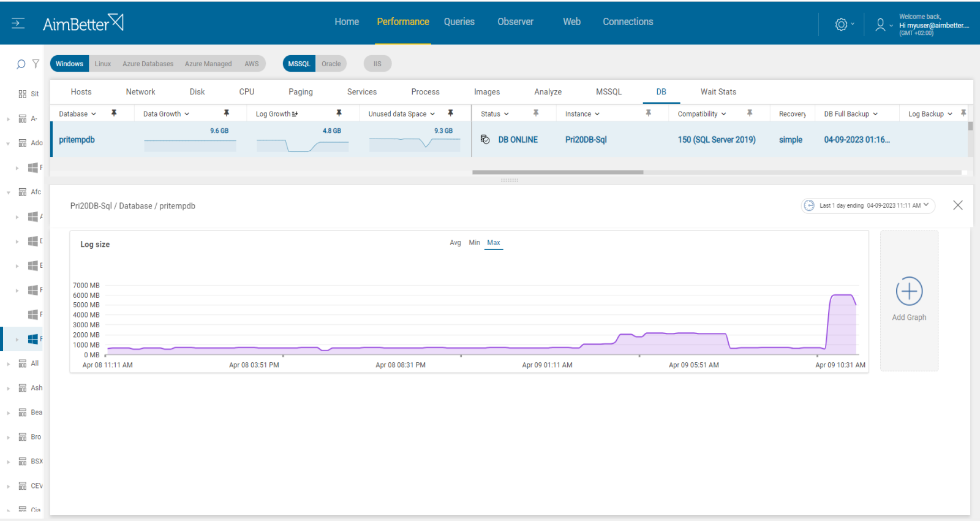980x521 pixels.
Task: Switch to the Wait Stats tab
Action: [718, 92]
